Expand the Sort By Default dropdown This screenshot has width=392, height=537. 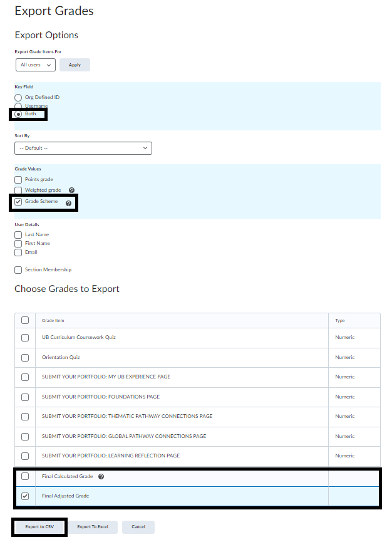coord(83,148)
